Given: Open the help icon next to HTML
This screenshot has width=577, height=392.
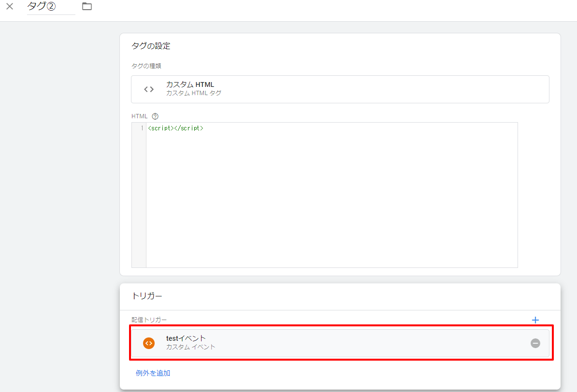Looking at the screenshot, I should coord(155,116).
